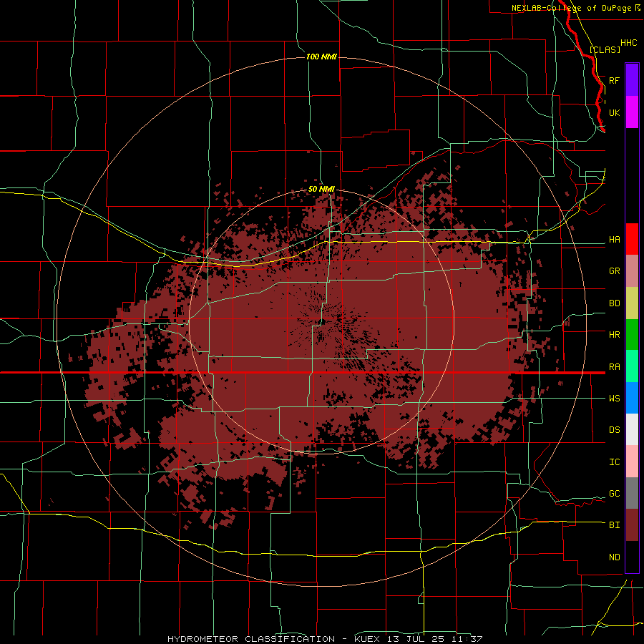
Task: Click the white DS legend color swatch
Action: click(632, 429)
